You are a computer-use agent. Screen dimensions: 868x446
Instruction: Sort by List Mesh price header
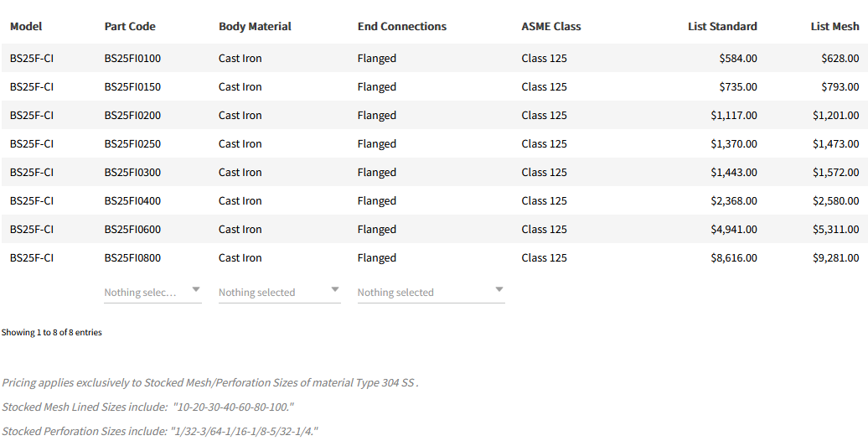tap(834, 27)
